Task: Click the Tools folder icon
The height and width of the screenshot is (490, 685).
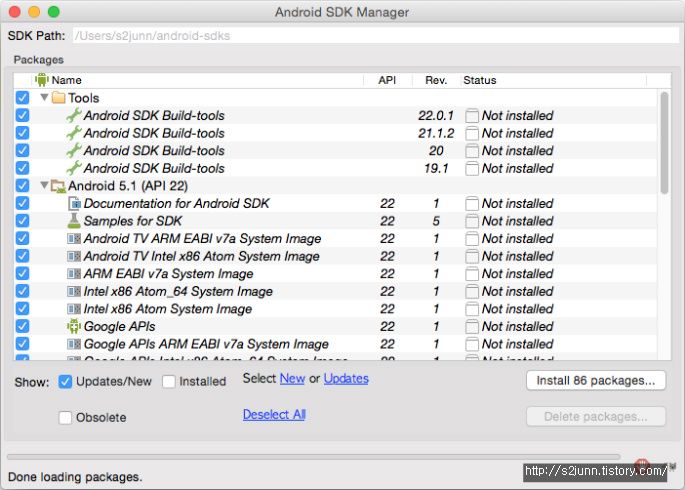Action: (59, 97)
